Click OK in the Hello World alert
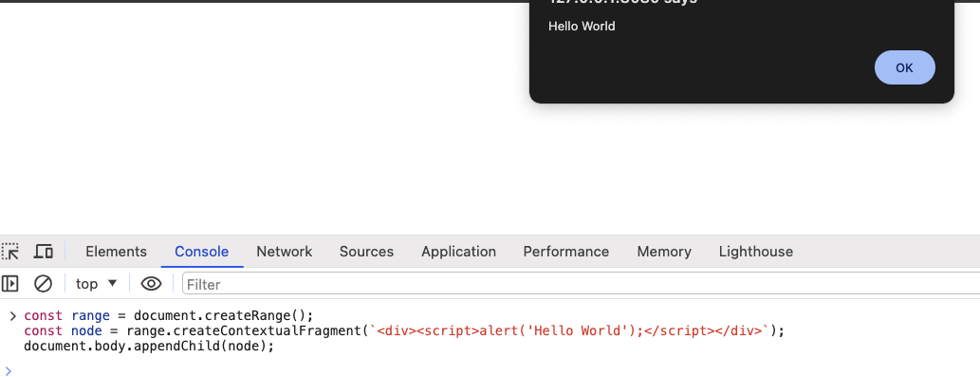 (904, 67)
